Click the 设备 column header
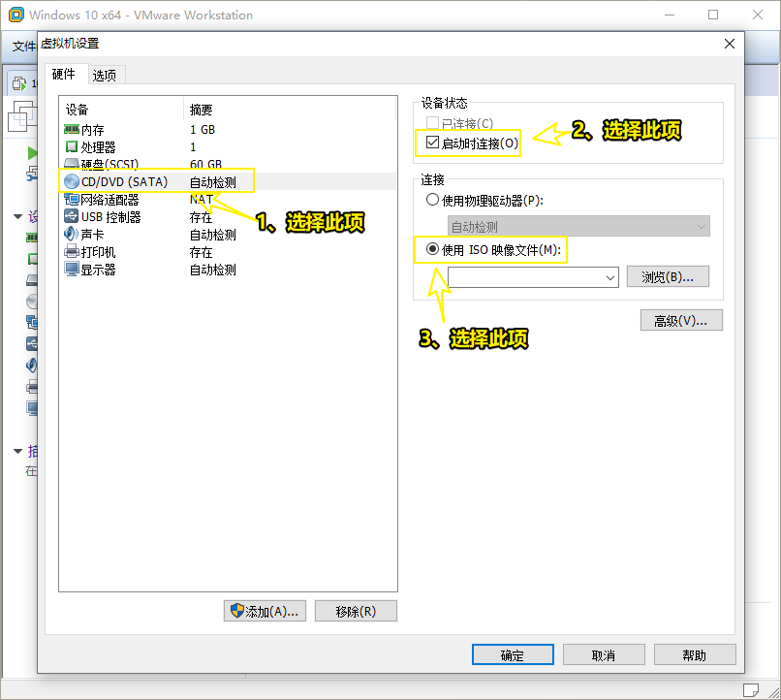Screen dimensions: 781x700 (77, 110)
